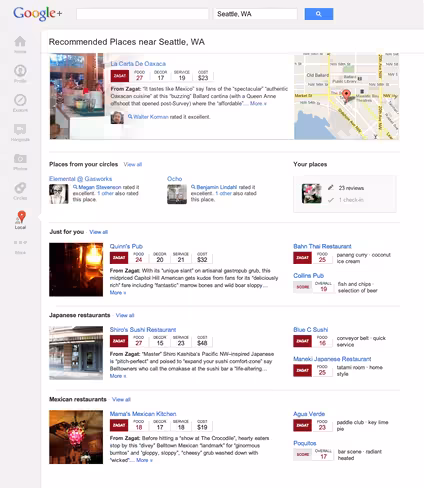This screenshot has height=488, width=424.
Task: Click the Shiro's Sushi storefront photo
Action: coord(76,353)
